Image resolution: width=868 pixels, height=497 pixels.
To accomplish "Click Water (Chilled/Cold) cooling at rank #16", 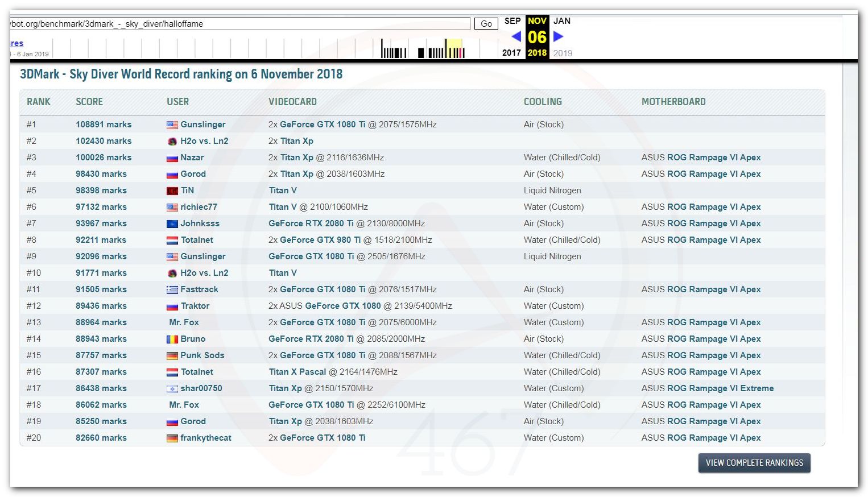I will click(x=562, y=372).
